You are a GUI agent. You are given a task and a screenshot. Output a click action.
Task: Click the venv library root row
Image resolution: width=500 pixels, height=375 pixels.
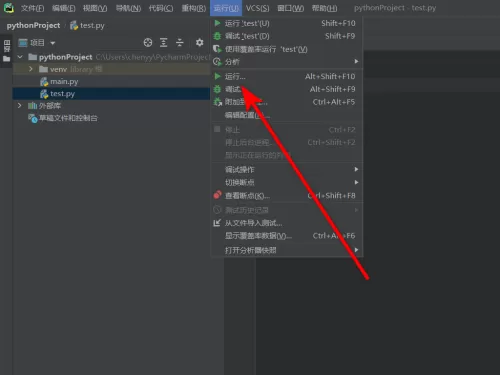pyautogui.click(x=111, y=69)
